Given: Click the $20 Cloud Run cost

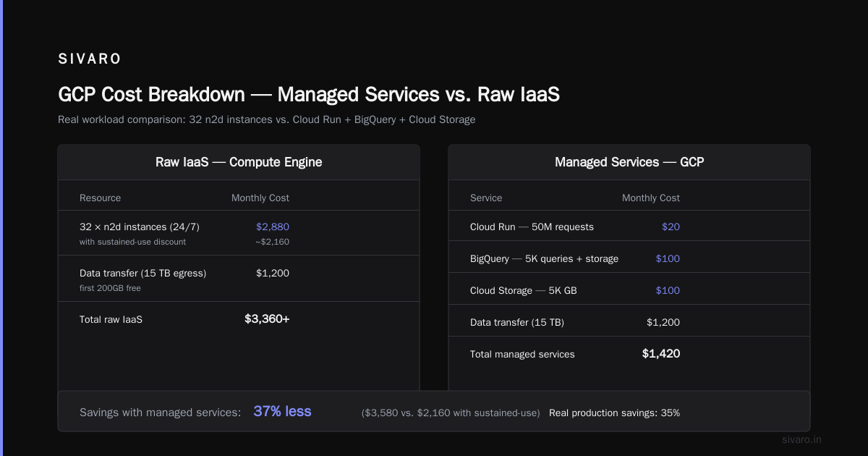Looking at the screenshot, I should pyautogui.click(x=671, y=227).
